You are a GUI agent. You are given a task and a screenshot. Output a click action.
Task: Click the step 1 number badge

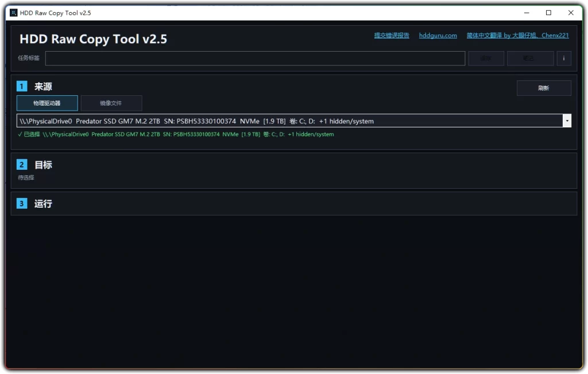click(22, 87)
